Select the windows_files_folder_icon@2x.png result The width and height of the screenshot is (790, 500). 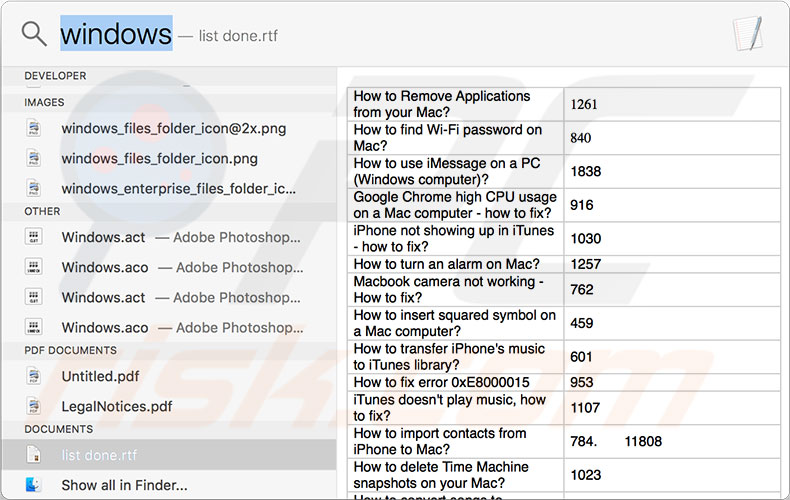[169, 128]
